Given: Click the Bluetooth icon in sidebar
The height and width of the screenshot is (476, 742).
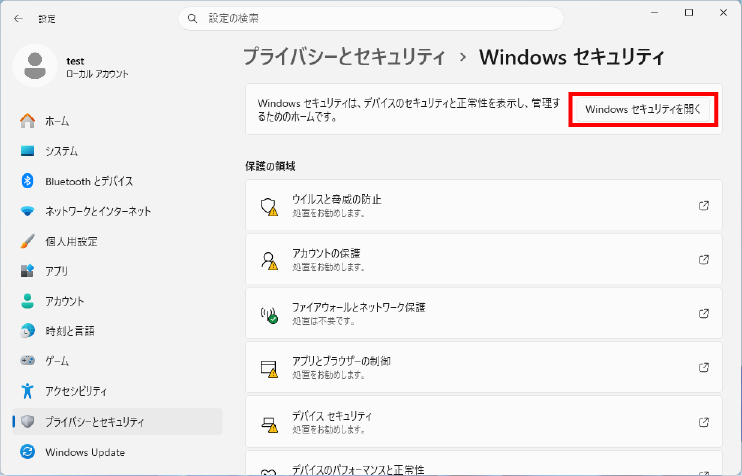Looking at the screenshot, I should pyautogui.click(x=27, y=181).
